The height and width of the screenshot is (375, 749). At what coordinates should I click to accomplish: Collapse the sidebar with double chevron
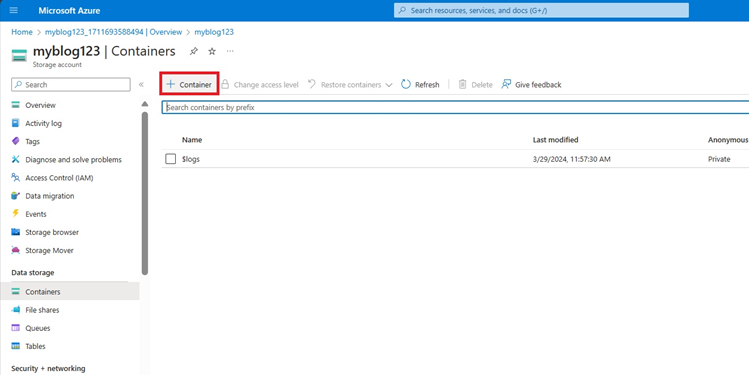(141, 85)
